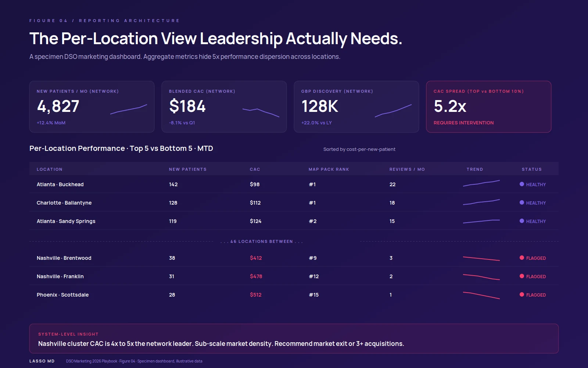Select the Nashville · Brentwood location name

(x=64, y=258)
